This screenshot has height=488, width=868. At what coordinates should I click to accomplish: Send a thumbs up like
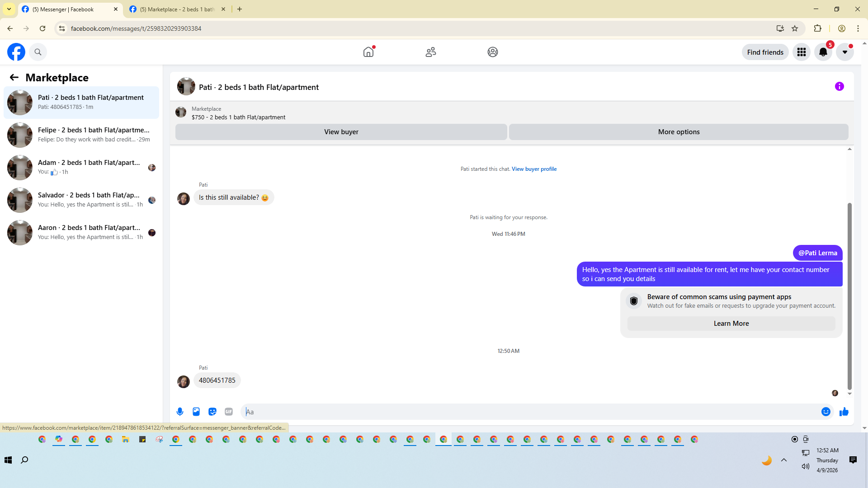(x=844, y=412)
